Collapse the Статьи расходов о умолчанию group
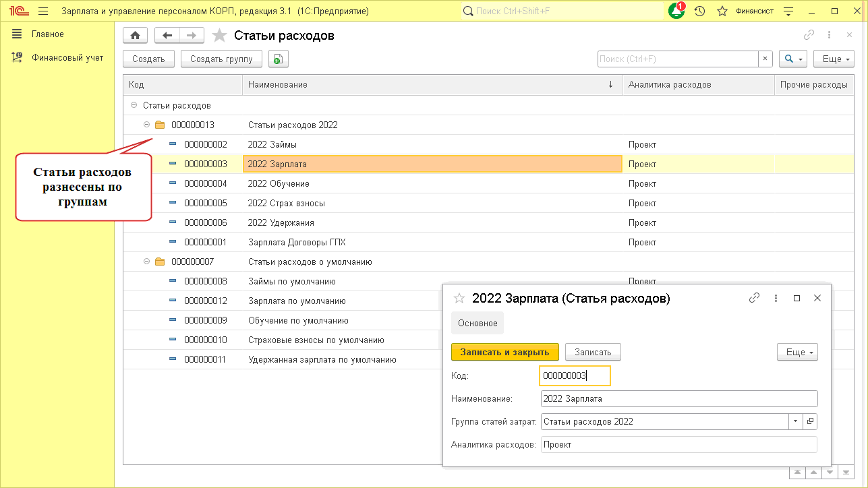 pyautogui.click(x=147, y=262)
